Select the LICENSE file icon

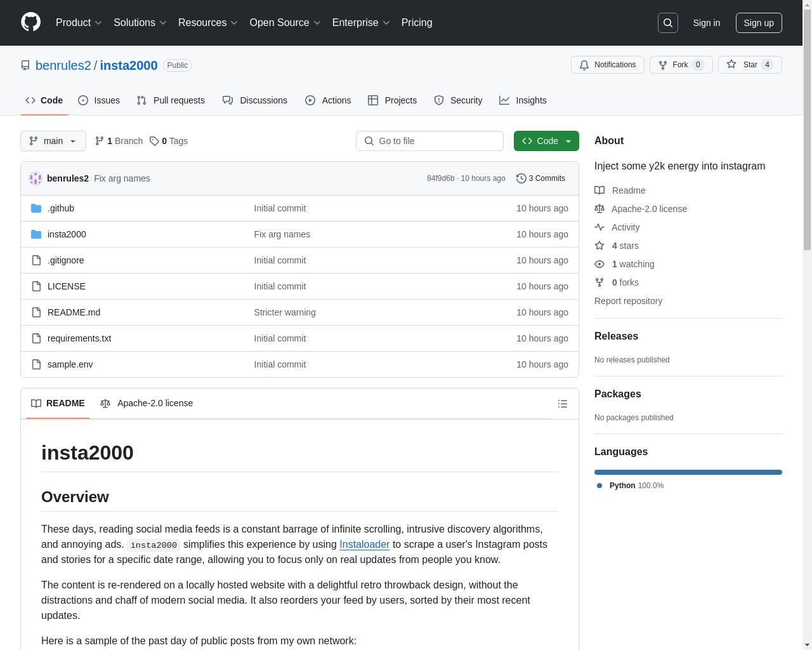[x=36, y=286]
